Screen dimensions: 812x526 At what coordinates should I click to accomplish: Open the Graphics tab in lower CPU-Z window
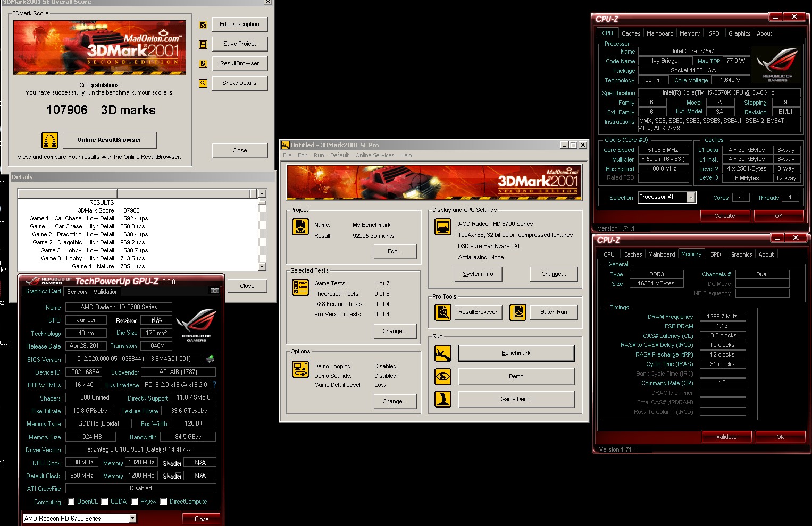click(x=741, y=254)
